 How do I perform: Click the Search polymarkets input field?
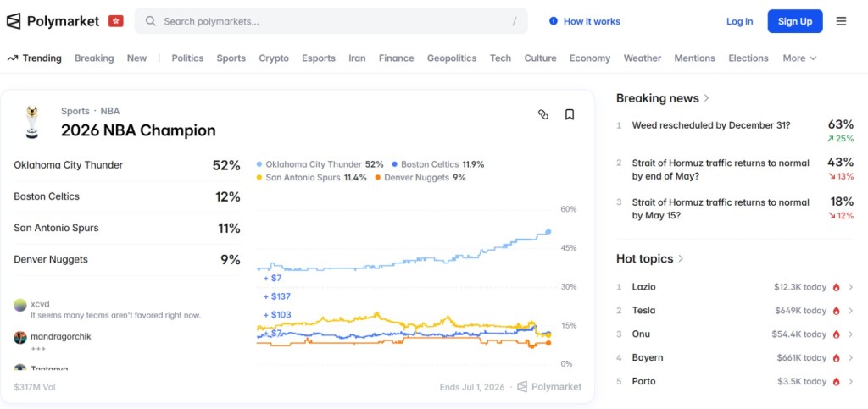[x=331, y=21]
